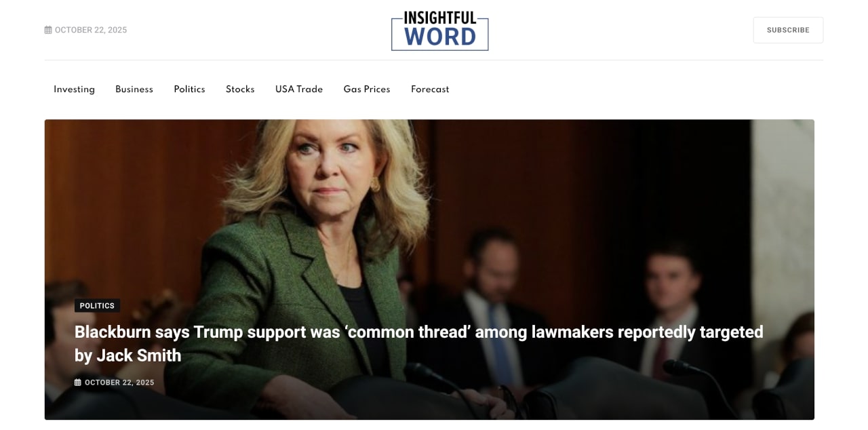Click the calendar icon beside the header date
868x430 pixels.
click(48, 30)
